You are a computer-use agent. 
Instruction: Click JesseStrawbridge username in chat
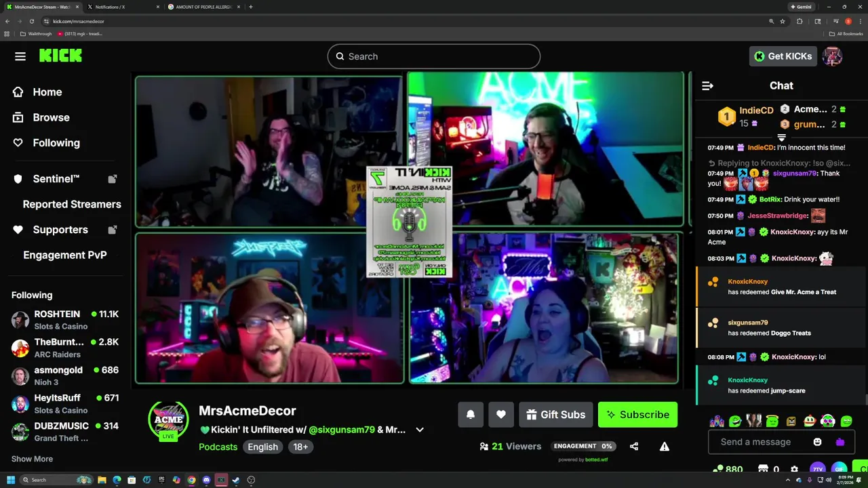point(777,216)
